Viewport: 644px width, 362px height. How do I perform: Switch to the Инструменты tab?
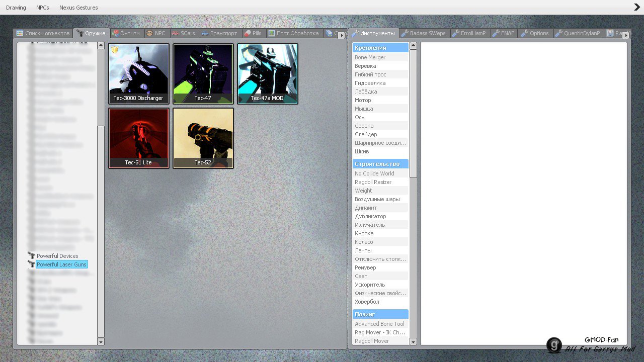tap(374, 33)
